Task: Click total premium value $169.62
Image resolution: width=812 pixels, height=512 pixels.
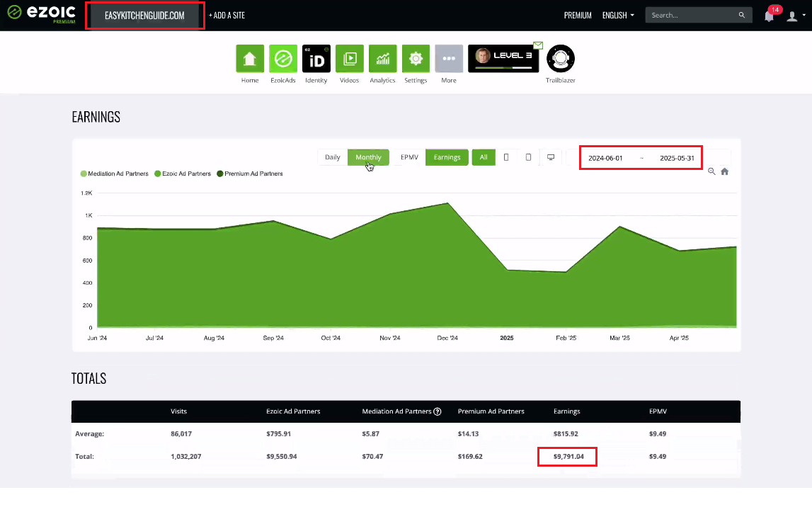Action: 469,457
